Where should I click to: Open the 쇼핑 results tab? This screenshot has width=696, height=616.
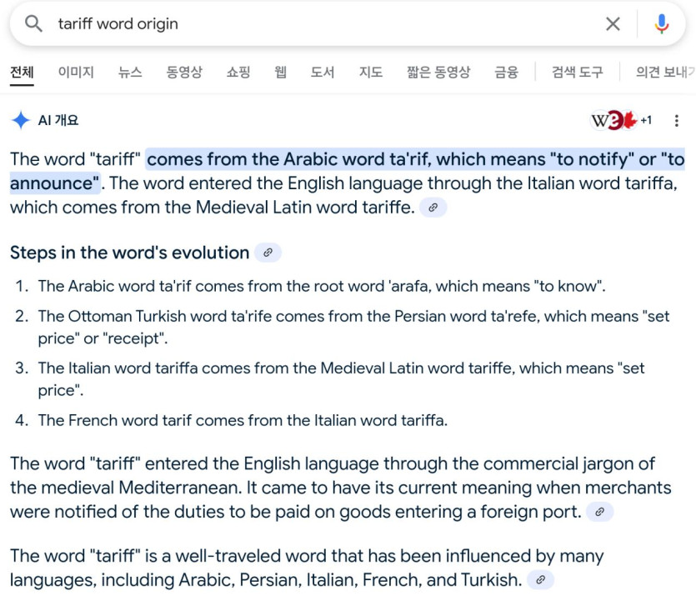tap(238, 73)
